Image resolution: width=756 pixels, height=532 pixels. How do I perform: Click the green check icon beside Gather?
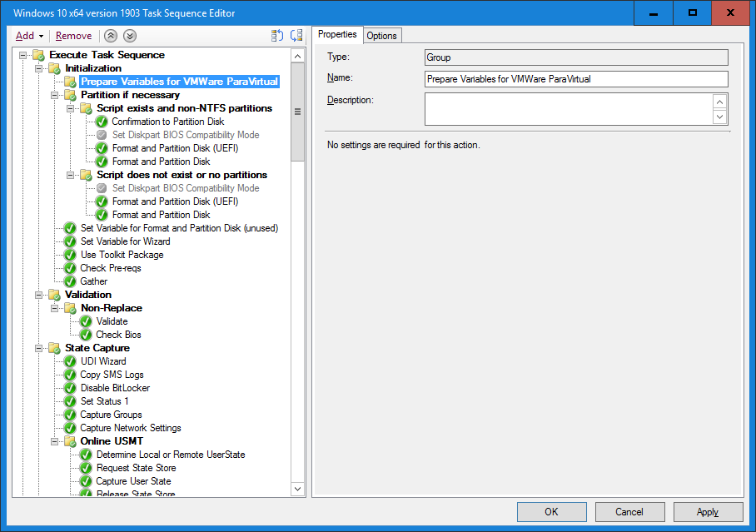point(71,281)
